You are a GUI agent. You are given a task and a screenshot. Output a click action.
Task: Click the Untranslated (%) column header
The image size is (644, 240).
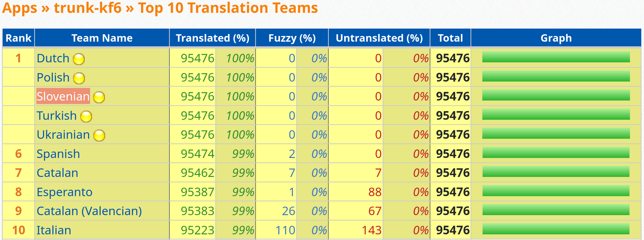tap(379, 38)
